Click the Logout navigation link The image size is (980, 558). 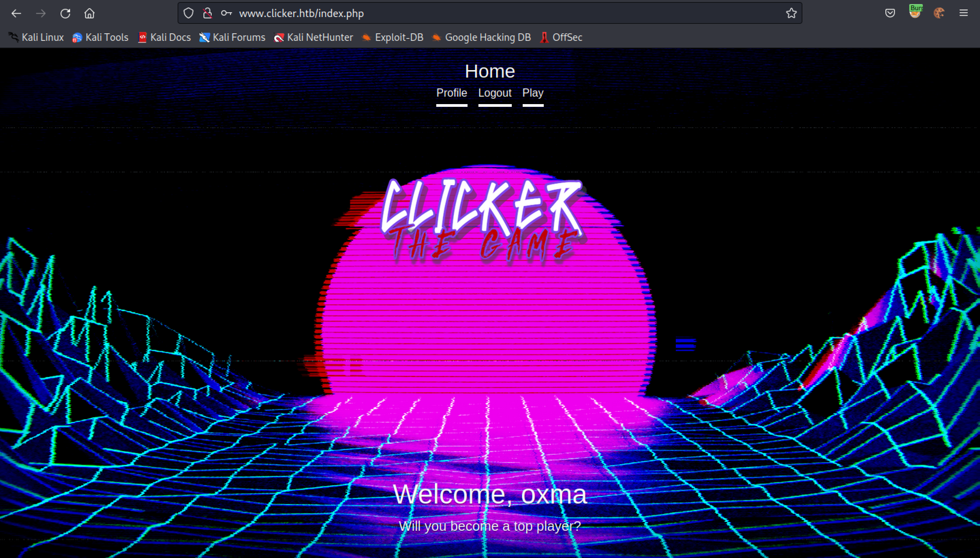495,93
